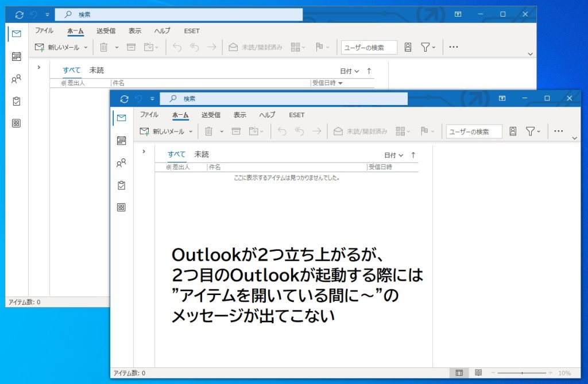Click Archive icon in front window toolbar
The width and height of the screenshot is (588, 384).
coord(236,131)
